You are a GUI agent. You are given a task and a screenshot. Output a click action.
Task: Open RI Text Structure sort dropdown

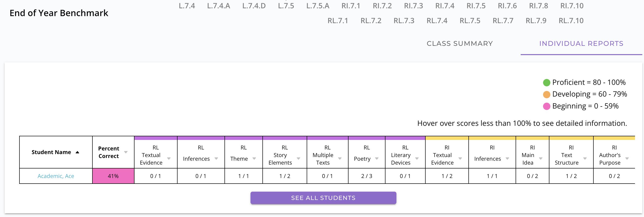click(x=585, y=159)
